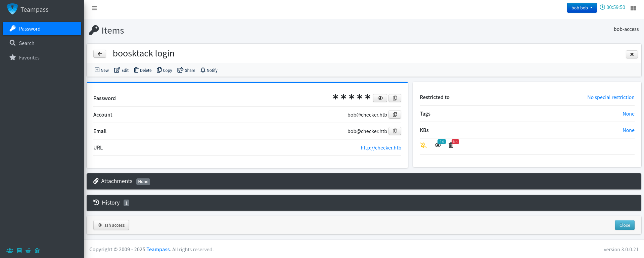Click the None value for KBs
This screenshot has height=258, width=644.
click(629, 130)
